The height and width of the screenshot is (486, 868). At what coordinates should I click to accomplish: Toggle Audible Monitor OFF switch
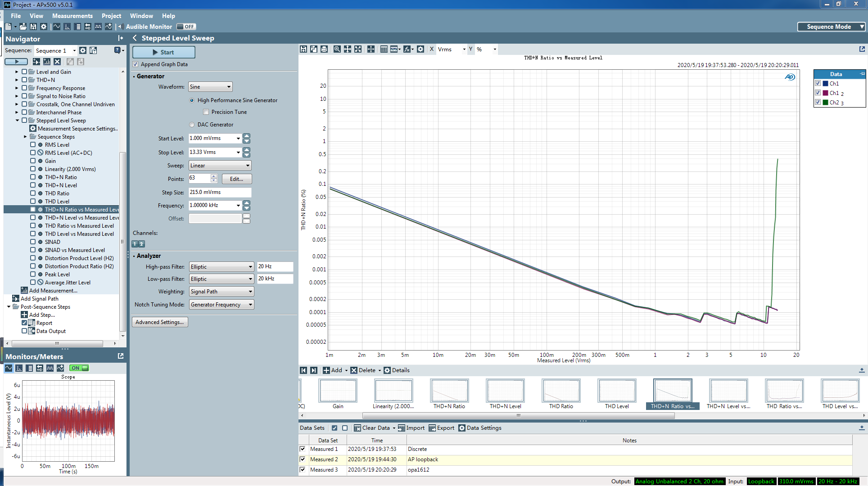(x=186, y=27)
